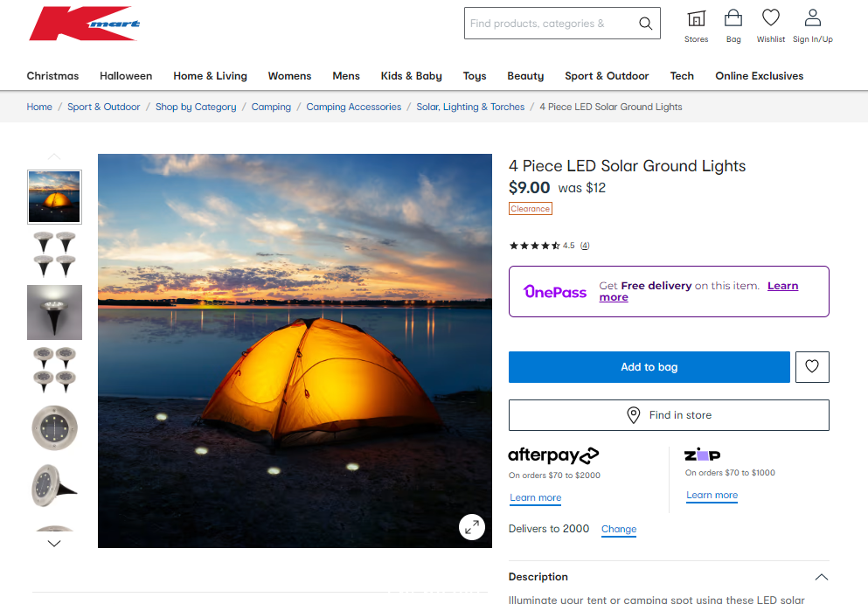Expand product image to fullscreen

pyautogui.click(x=472, y=527)
